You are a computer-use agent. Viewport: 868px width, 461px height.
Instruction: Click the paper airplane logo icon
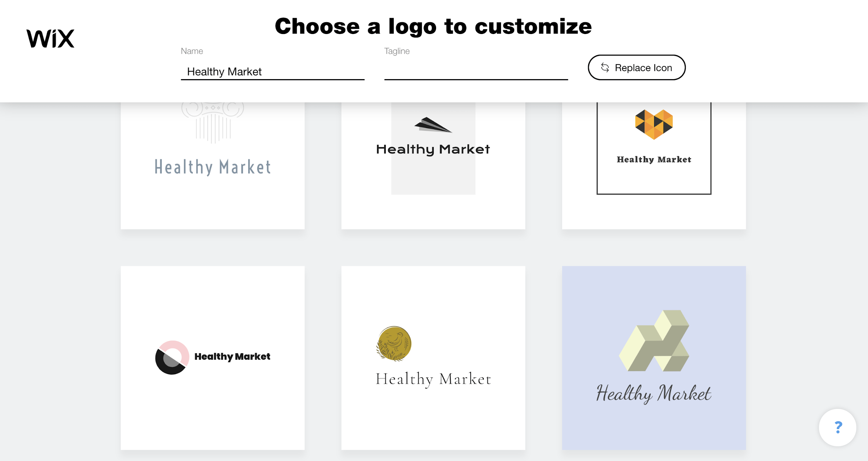pyautogui.click(x=433, y=125)
